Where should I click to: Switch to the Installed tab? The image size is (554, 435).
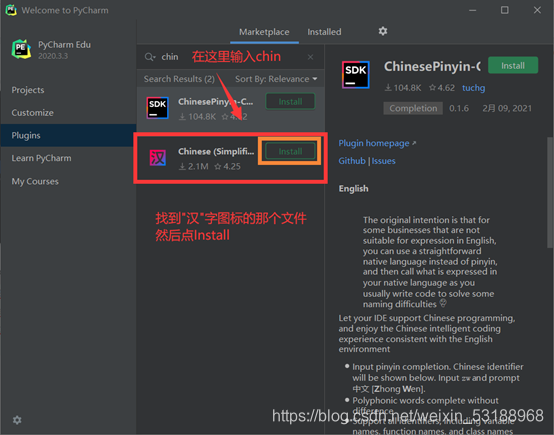(x=324, y=32)
